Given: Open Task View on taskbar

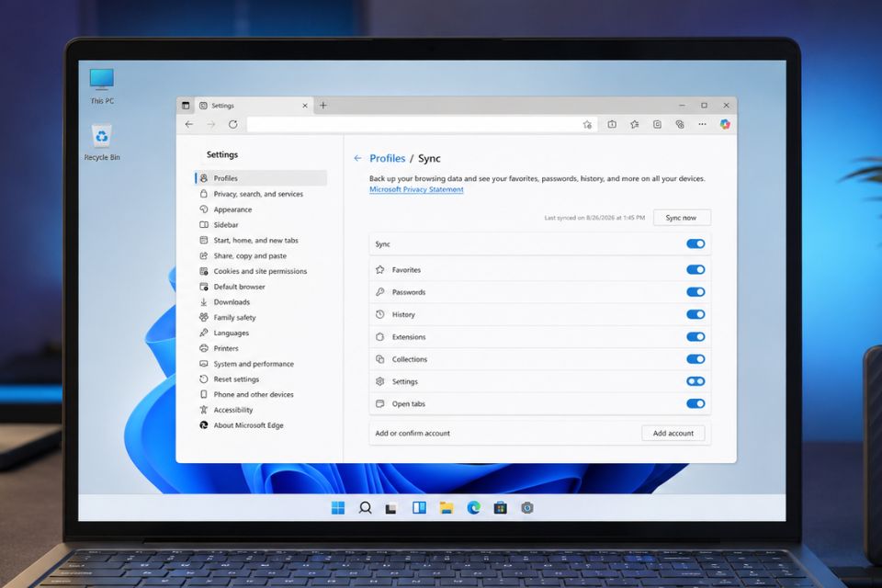Looking at the screenshot, I should click(x=391, y=509).
